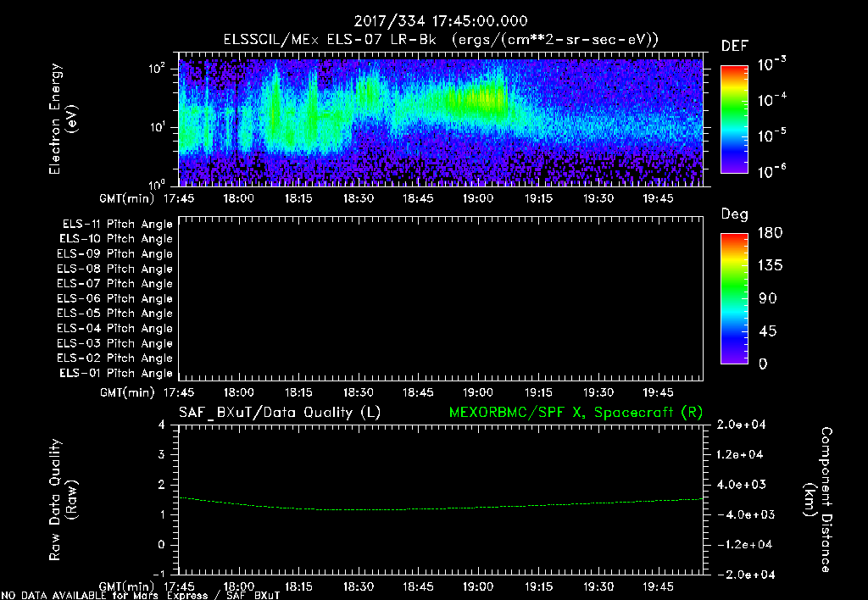Screen dimensions: 868x600
Task: Click the Component Distance (km) axis label
Action: [818, 500]
